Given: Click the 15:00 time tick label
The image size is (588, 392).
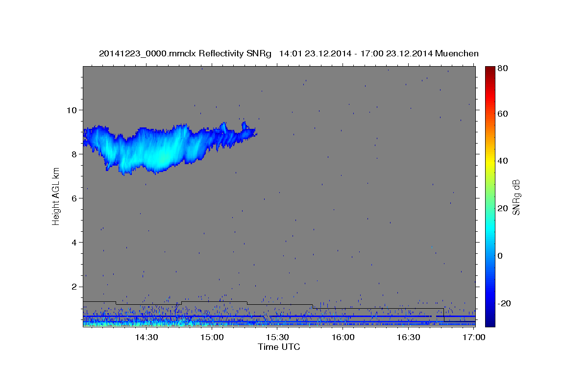Looking at the screenshot, I should [x=212, y=337].
